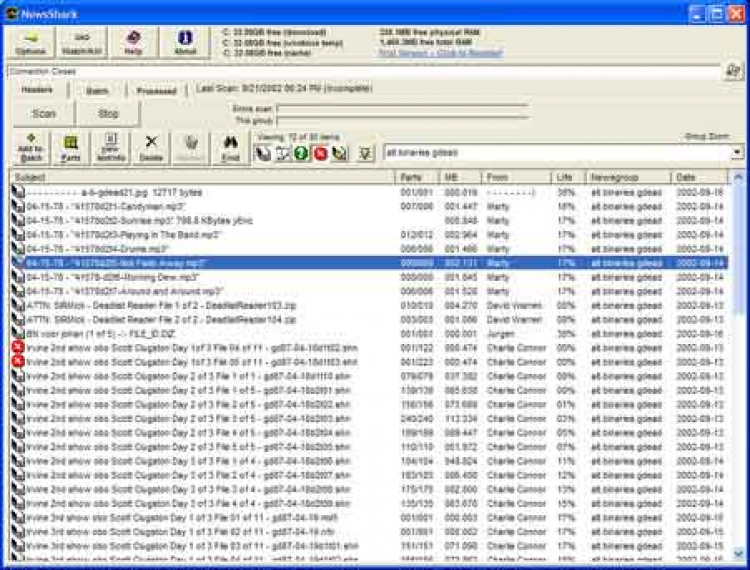Click the file icon of the Candyman.mp3 row

18,207
